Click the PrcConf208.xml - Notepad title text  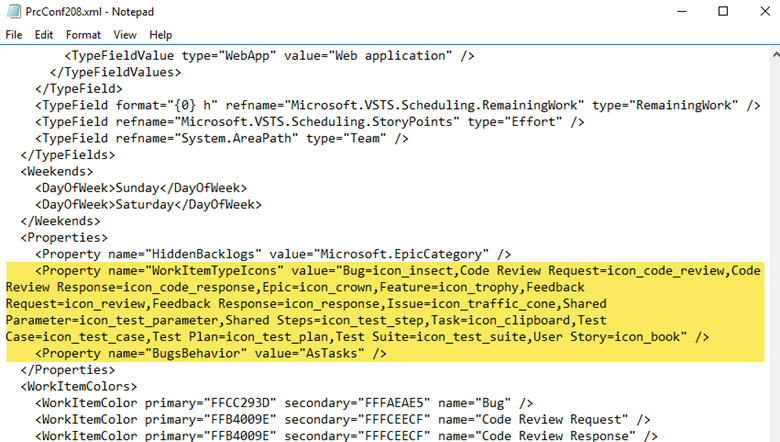click(x=90, y=12)
